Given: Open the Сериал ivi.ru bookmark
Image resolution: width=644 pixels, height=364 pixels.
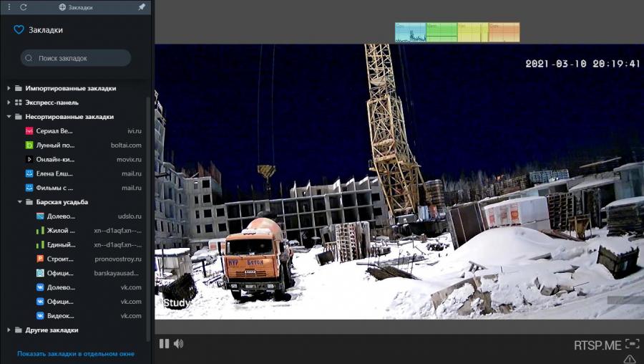Looking at the screenshot, I should (x=54, y=131).
